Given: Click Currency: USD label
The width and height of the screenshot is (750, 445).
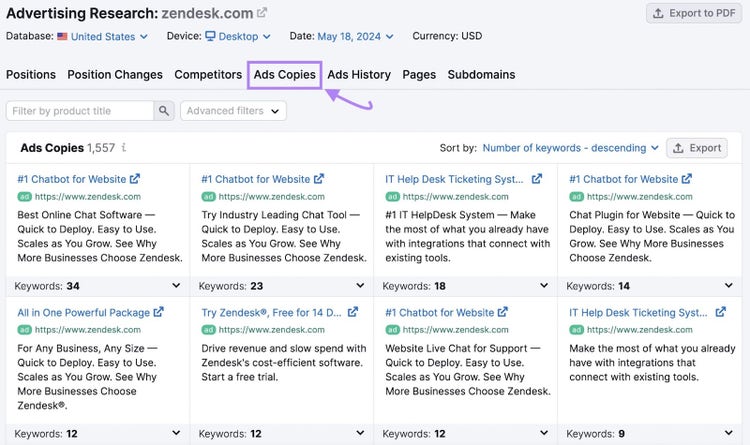Looking at the screenshot, I should [447, 36].
